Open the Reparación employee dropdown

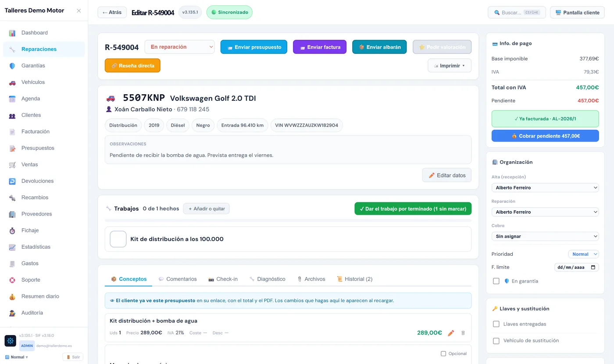tap(545, 212)
